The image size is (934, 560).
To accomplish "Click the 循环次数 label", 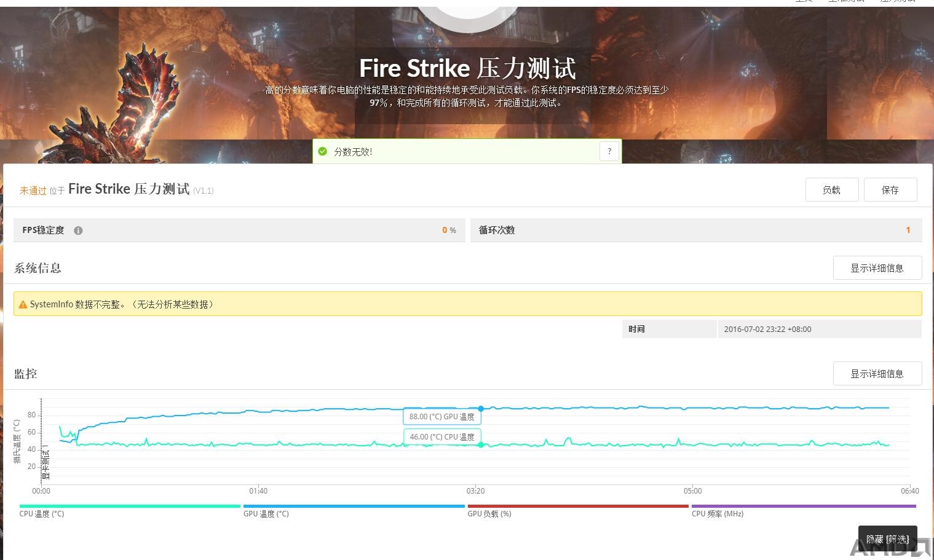I will point(497,231).
